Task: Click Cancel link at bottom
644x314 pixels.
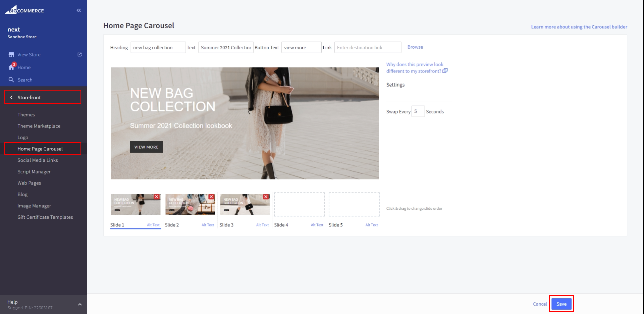Action: 540,304
